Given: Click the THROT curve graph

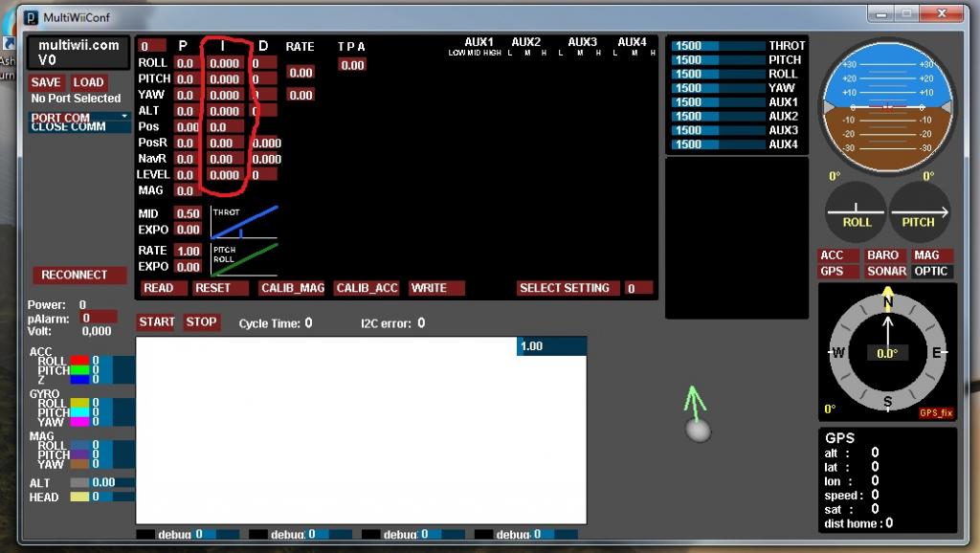Looking at the screenshot, I should (x=244, y=222).
